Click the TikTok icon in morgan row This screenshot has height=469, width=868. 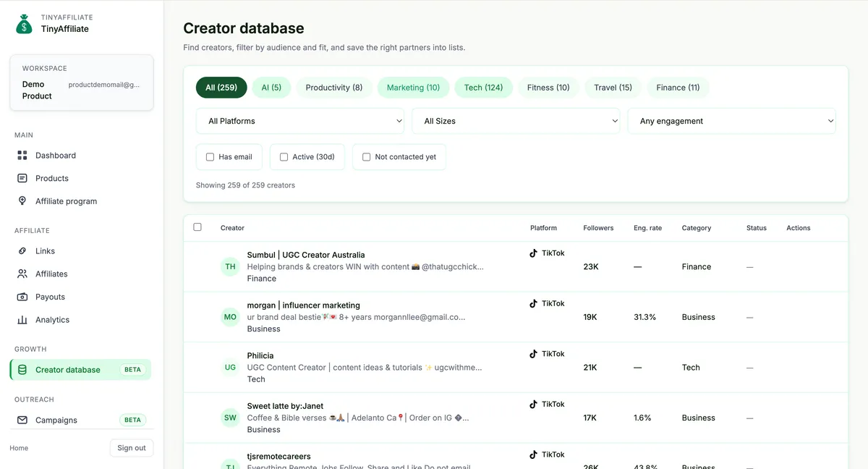pyautogui.click(x=534, y=304)
